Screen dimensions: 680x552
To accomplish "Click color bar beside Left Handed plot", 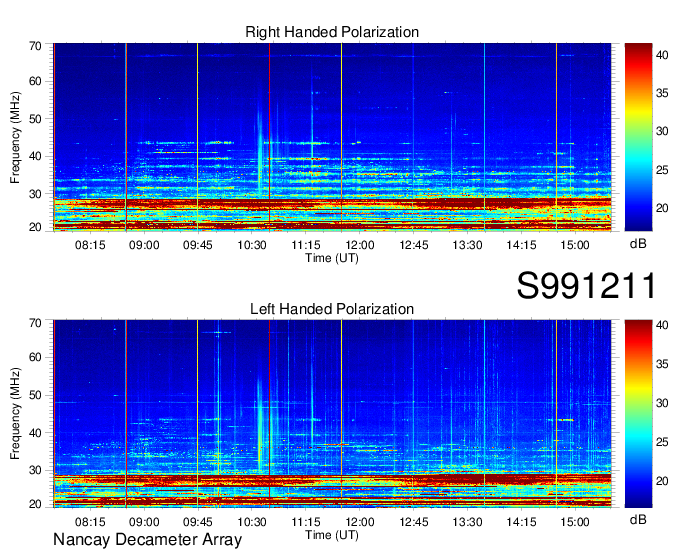I will pos(638,414).
